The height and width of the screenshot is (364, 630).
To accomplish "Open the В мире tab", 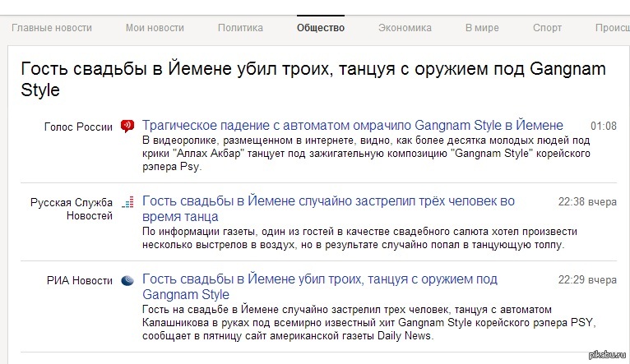I will (x=482, y=27).
